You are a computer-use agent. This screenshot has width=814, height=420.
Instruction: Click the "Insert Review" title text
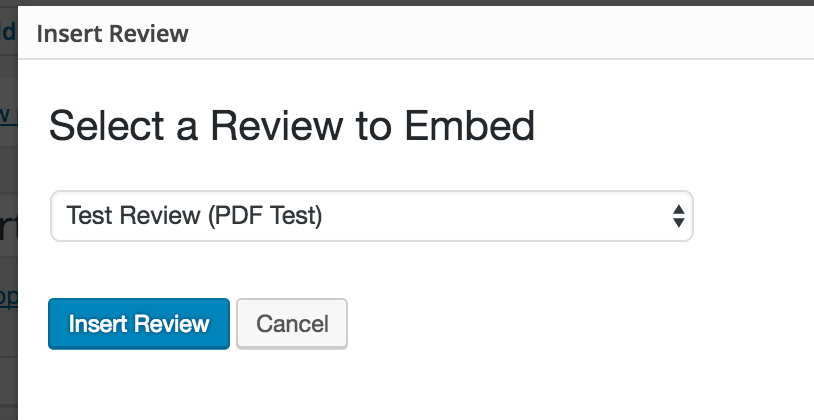pyautogui.click(x=112, y=34)
